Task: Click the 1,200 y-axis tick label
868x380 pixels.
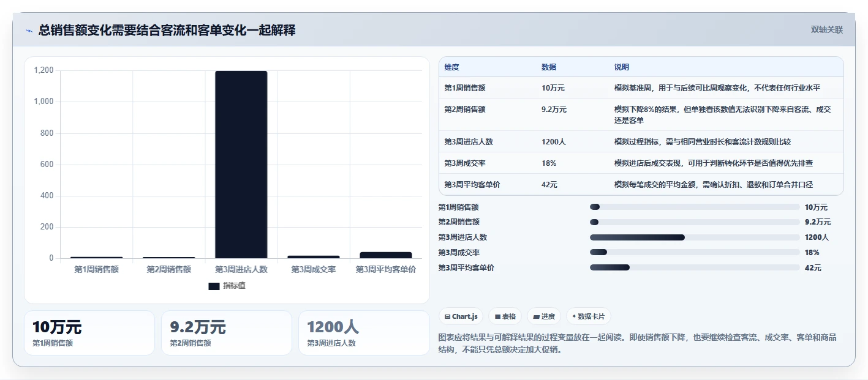Action: [x=43, y=70]
